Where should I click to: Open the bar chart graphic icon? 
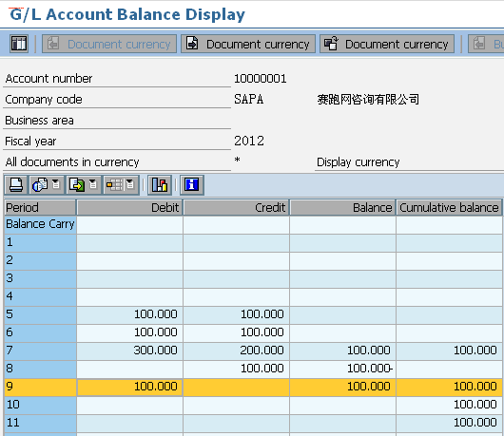tap(160, 185)
